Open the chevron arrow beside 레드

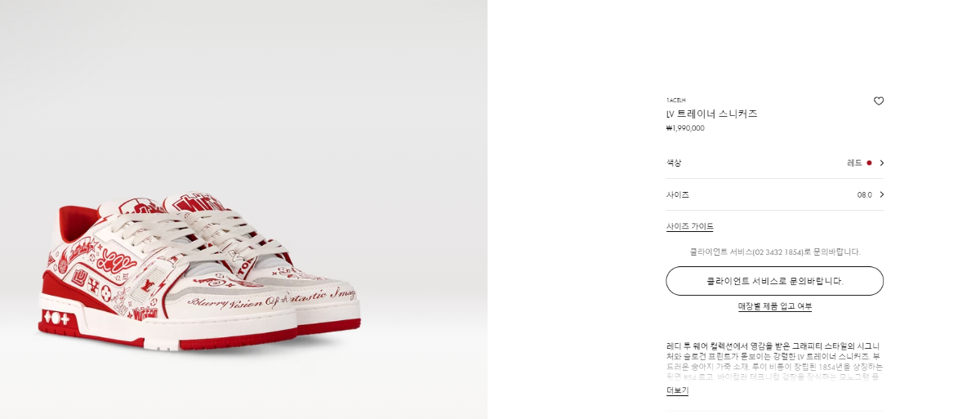881,163
